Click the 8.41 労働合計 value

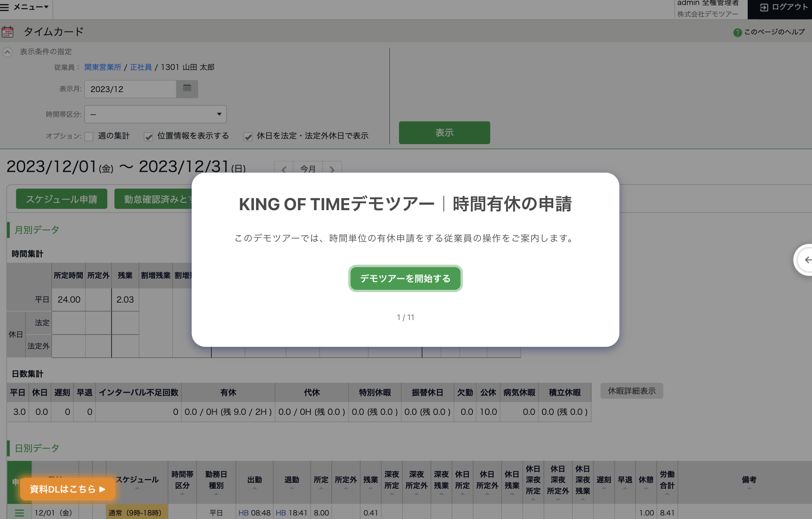coord(667,513)
